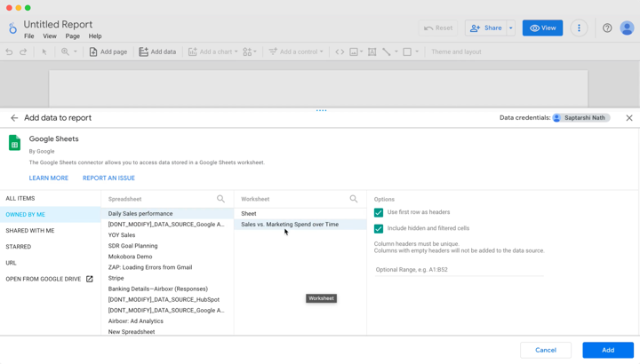Image resolution: width=640 pixels, height=364 pixels.
Task: Toggle Include hidden and filtered cells checkbox
Action: pos(379,229)
